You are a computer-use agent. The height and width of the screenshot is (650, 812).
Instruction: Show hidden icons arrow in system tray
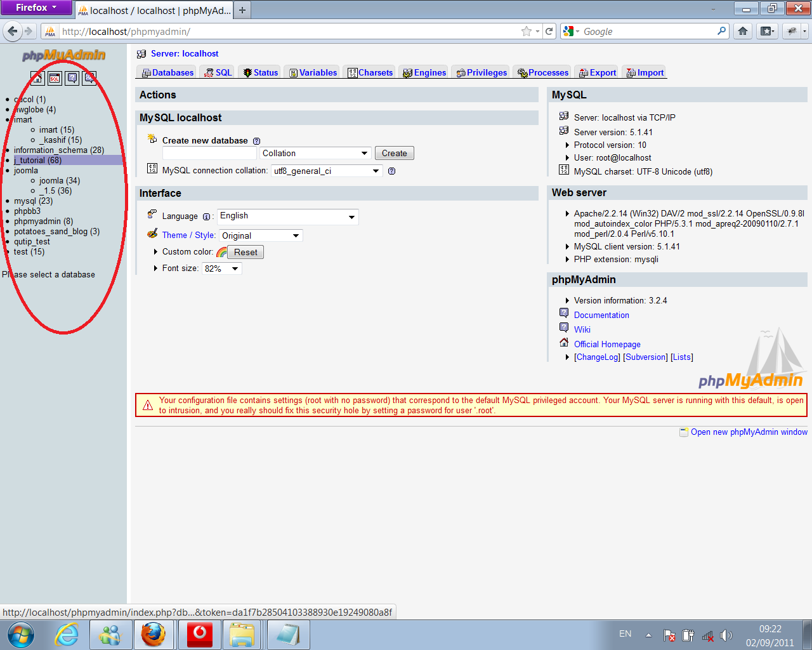click(x=648, y=635)
